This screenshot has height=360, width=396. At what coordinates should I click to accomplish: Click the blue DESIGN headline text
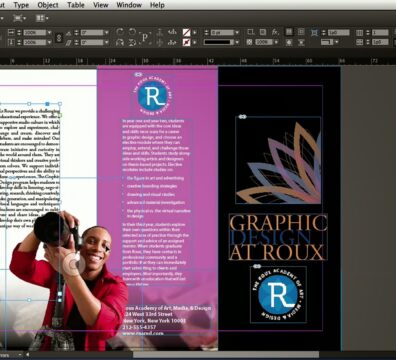click(x=271, y=238)
